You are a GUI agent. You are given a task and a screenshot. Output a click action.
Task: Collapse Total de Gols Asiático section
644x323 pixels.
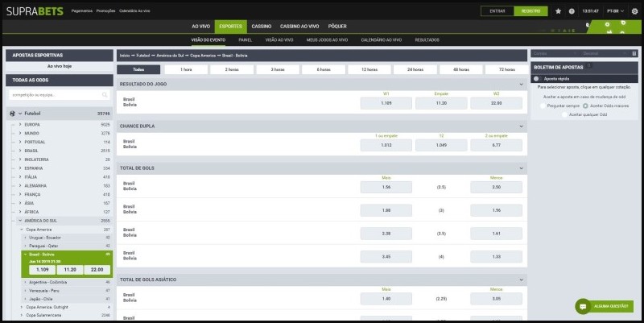click(x=521, y=280)
